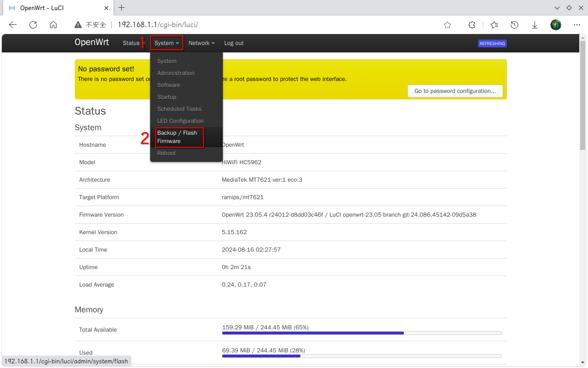The image size is (588, 368).
Task: Open downloads arrow icon
Action: pyautogui.click(x=535, y=25)
